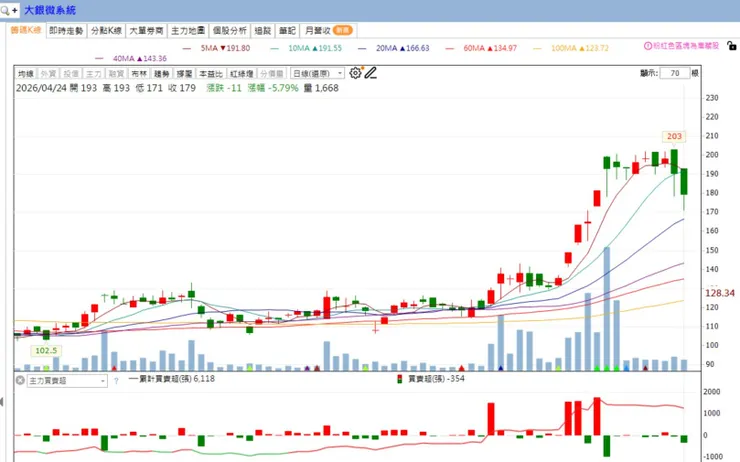Toggle the 本益比 PE ratio overlay
The image size is (740, 462).
(210, 74)
